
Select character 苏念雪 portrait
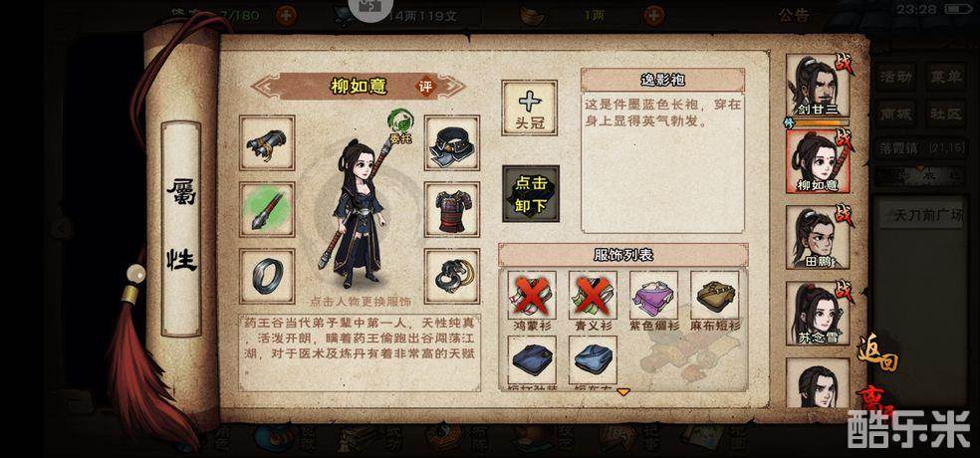[818, 313]
